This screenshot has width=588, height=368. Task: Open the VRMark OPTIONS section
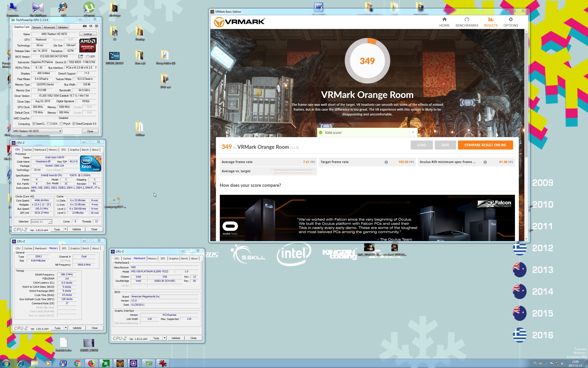511,22
